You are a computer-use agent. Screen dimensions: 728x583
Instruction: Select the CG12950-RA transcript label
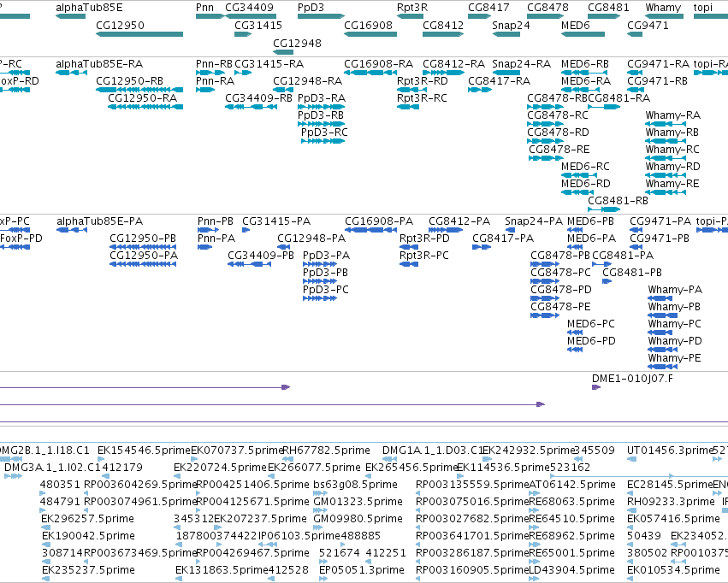tap(143, 98)
